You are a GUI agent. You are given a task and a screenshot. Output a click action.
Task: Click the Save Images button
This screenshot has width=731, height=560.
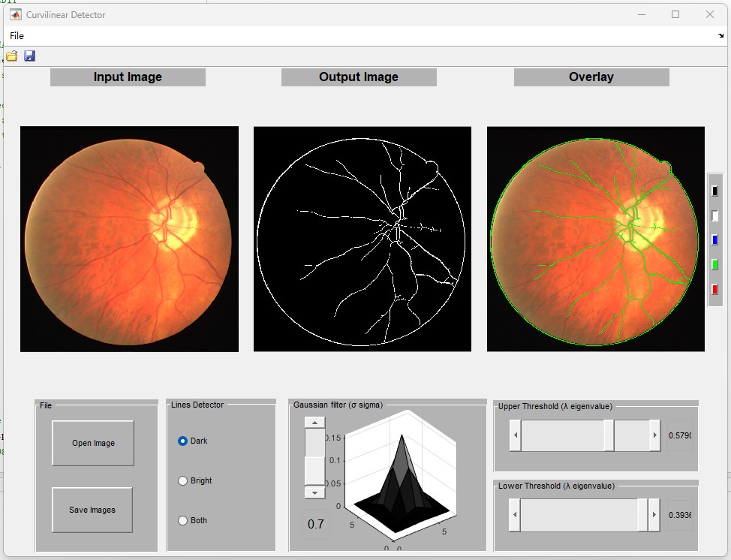point(92,510)
